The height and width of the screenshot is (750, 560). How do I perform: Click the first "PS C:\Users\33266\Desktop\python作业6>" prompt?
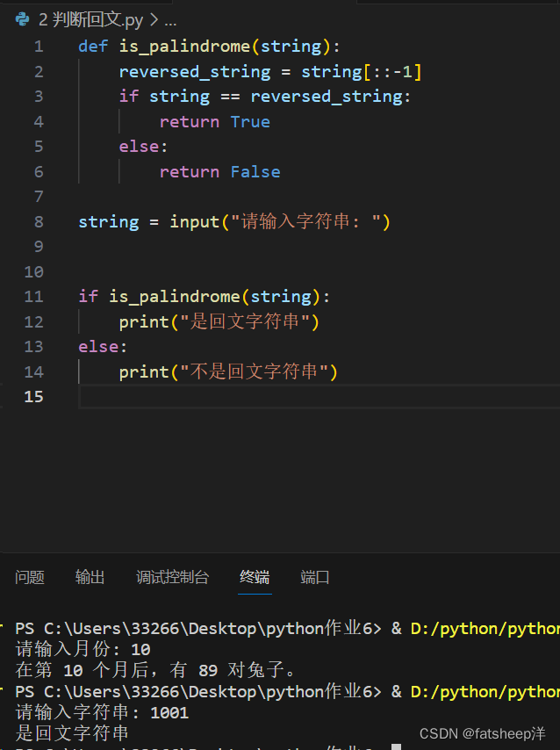tap(198, 629)
